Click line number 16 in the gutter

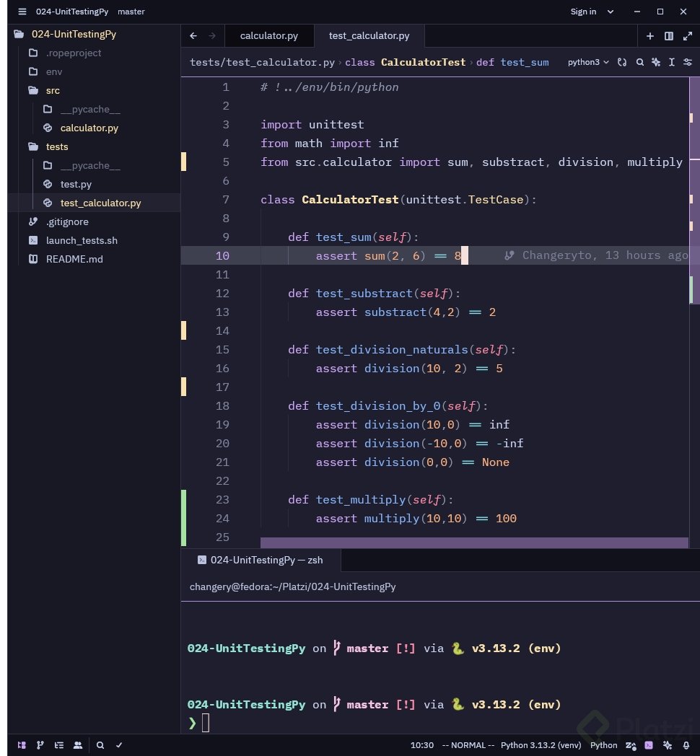(222, 368)
